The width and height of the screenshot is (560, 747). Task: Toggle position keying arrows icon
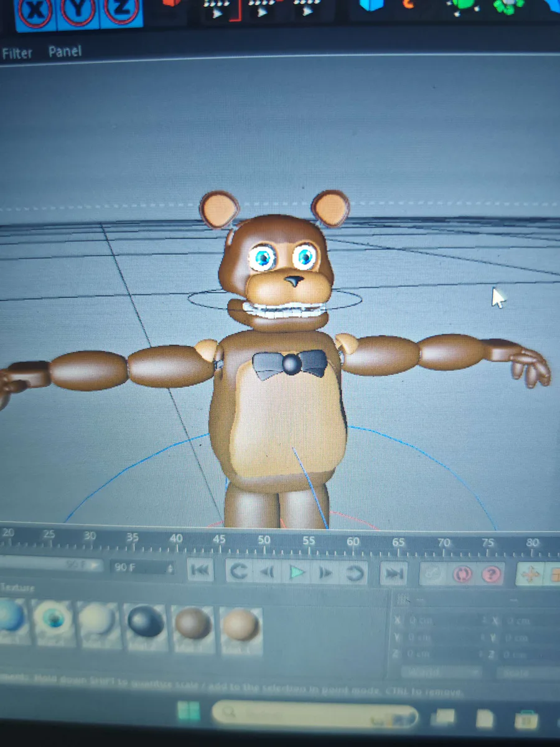coord(530,575)
